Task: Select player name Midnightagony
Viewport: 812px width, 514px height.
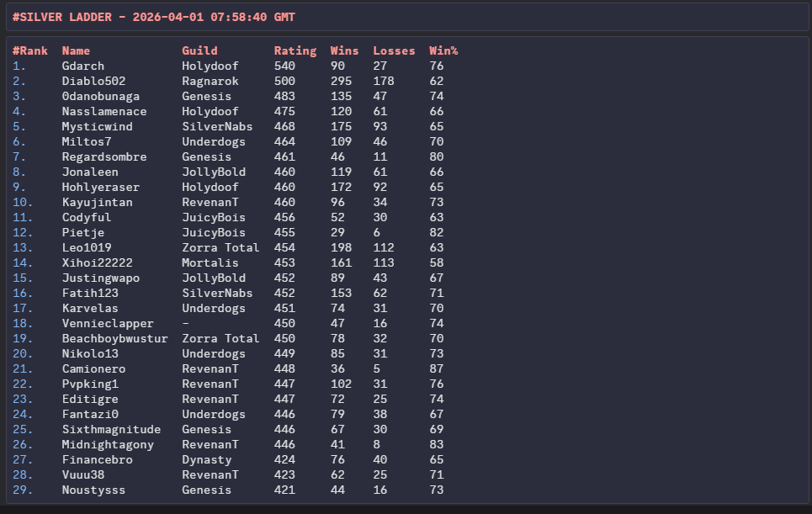Action: click(108, 444)
